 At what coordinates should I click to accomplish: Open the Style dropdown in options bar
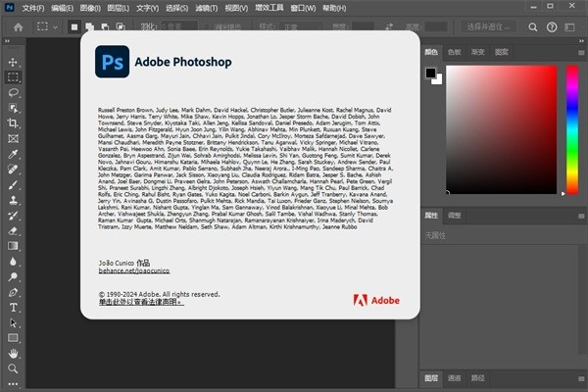pos(302,27)
